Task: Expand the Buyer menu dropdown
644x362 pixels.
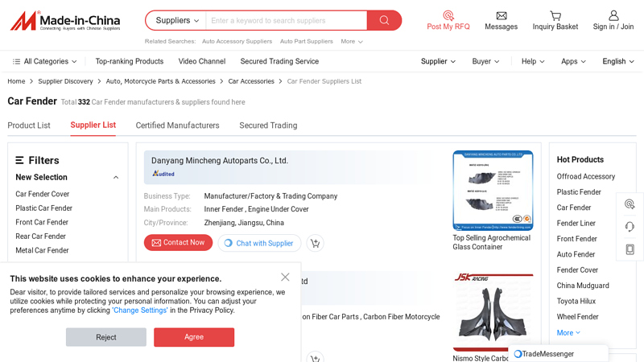Action: 485,61
